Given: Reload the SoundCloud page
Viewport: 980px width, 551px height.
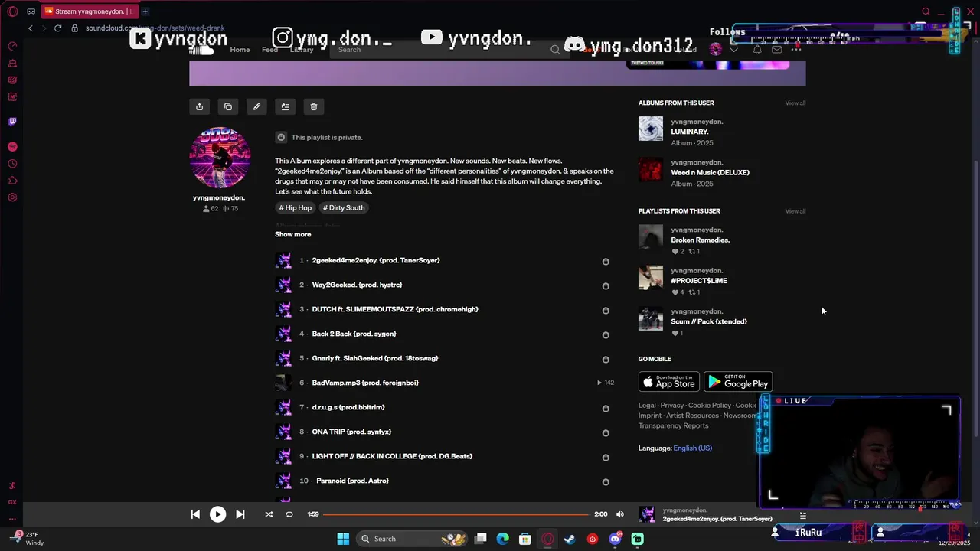Looking at the screenshot, I should pos(57,28).
